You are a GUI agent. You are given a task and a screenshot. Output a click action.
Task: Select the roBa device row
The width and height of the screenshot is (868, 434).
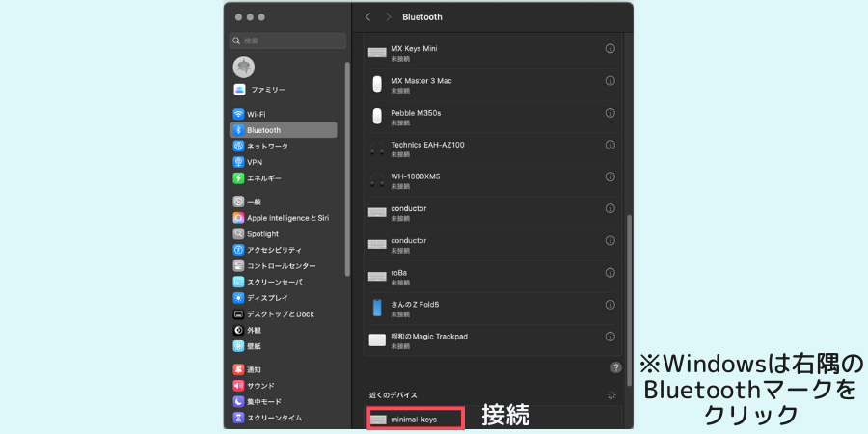(493, 277)
